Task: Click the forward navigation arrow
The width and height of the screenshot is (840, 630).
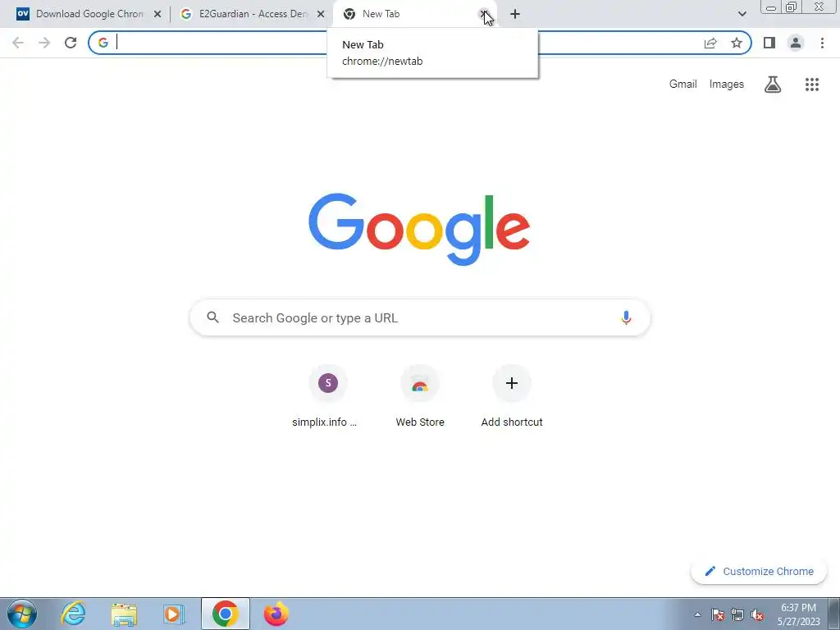Action: click(44, 43)
